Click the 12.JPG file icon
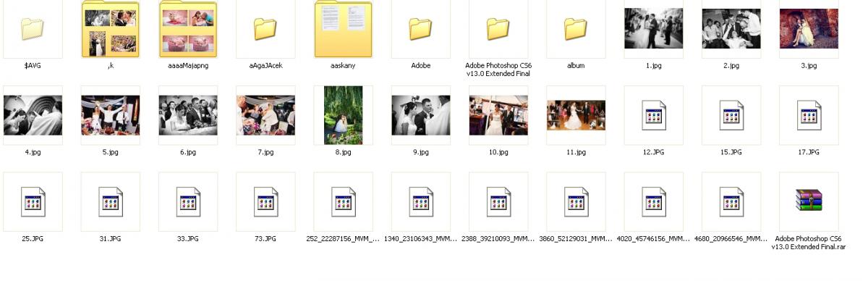The width and height of the screenshot is (868, 281). pos(654,115)
